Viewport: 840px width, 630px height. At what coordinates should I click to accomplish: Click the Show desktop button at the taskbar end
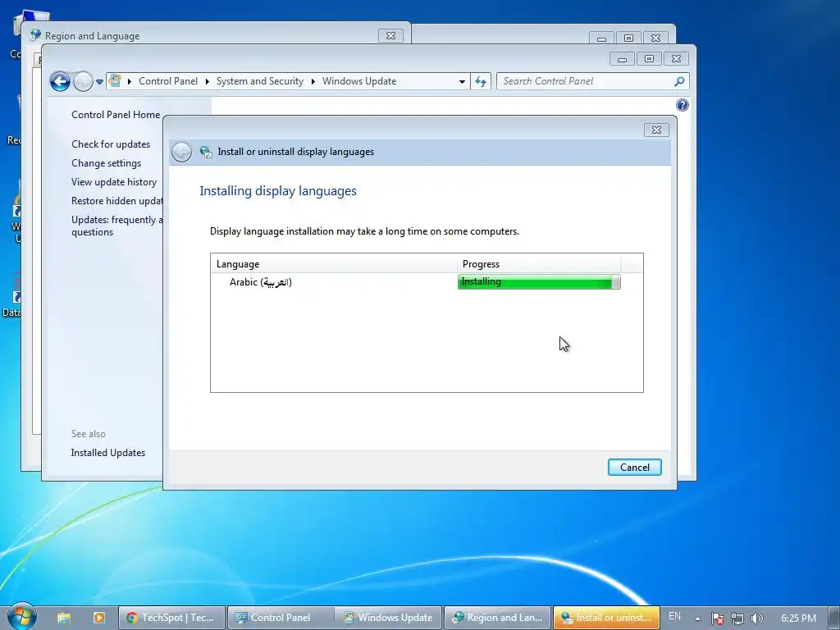835,619
